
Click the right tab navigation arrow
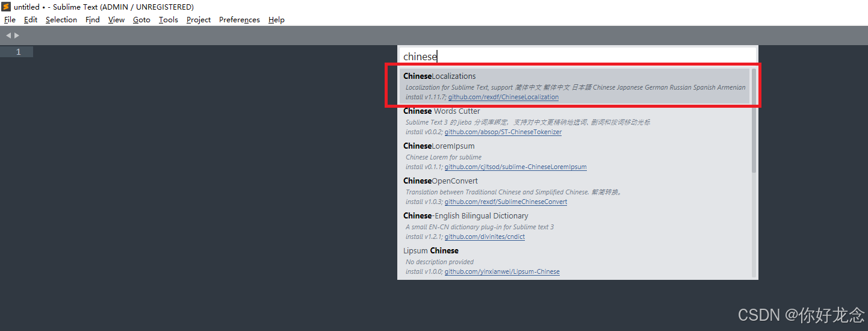[x=17, y=36]
